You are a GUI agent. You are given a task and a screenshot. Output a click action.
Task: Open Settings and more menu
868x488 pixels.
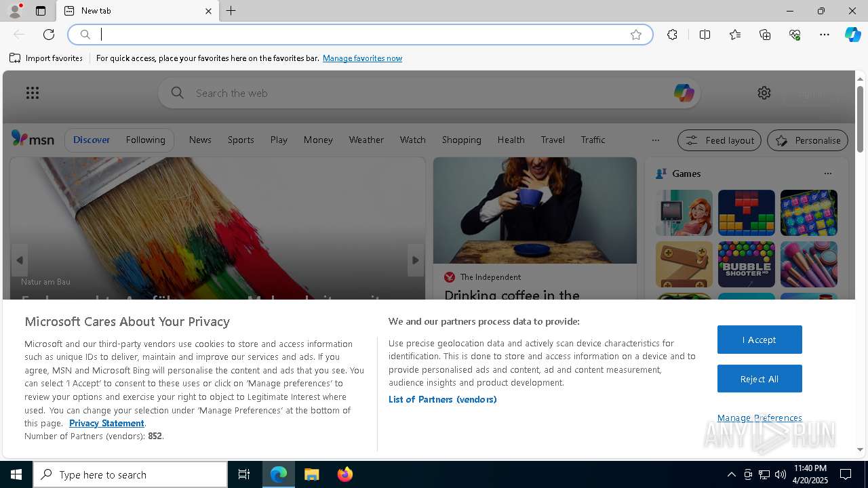825,35
